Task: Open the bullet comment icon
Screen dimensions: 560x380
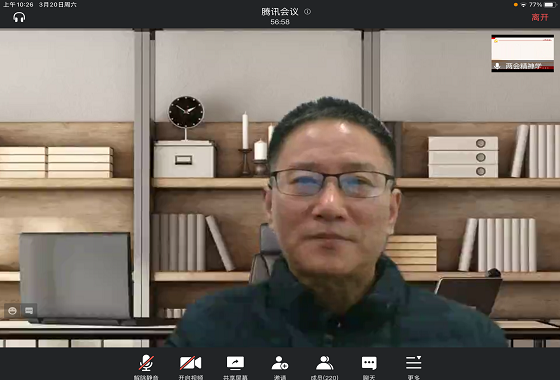Action: (29, 311)
